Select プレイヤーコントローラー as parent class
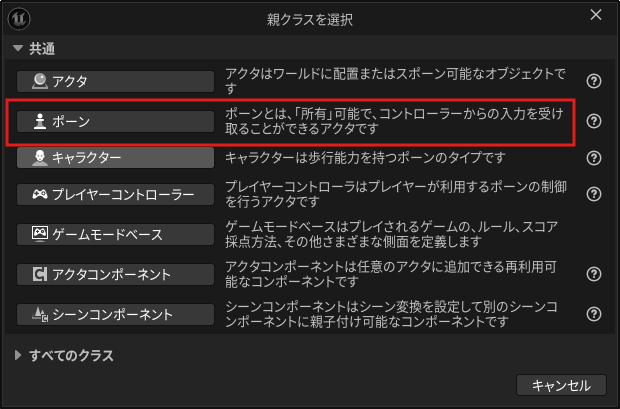620x409 pixels. [116, 194]
